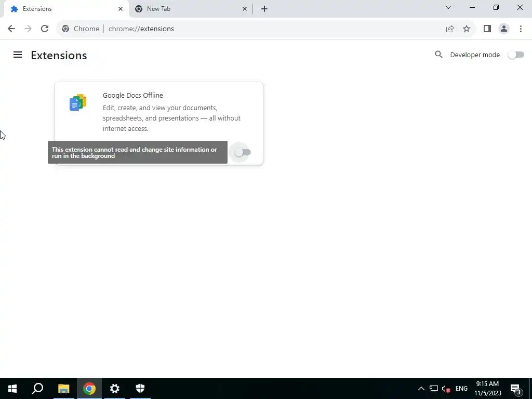
Task: Minimize the Chrome window
Action: tap(472, 7)
